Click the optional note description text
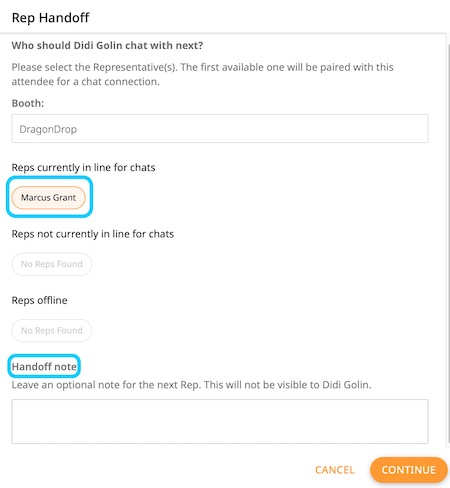The width and height of the screenshot is (450, 488). point(191,385)
